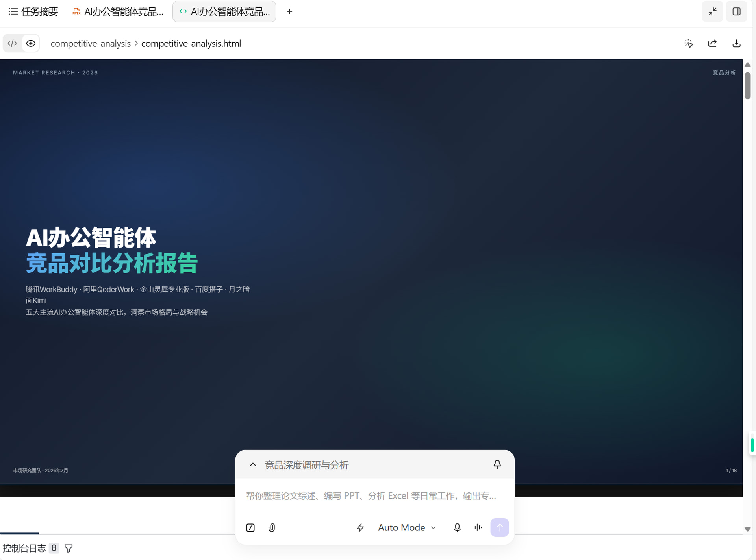Open the 控制台日志 console log panel
Screen dimensions: 756x560
click(x=24, y=548)
